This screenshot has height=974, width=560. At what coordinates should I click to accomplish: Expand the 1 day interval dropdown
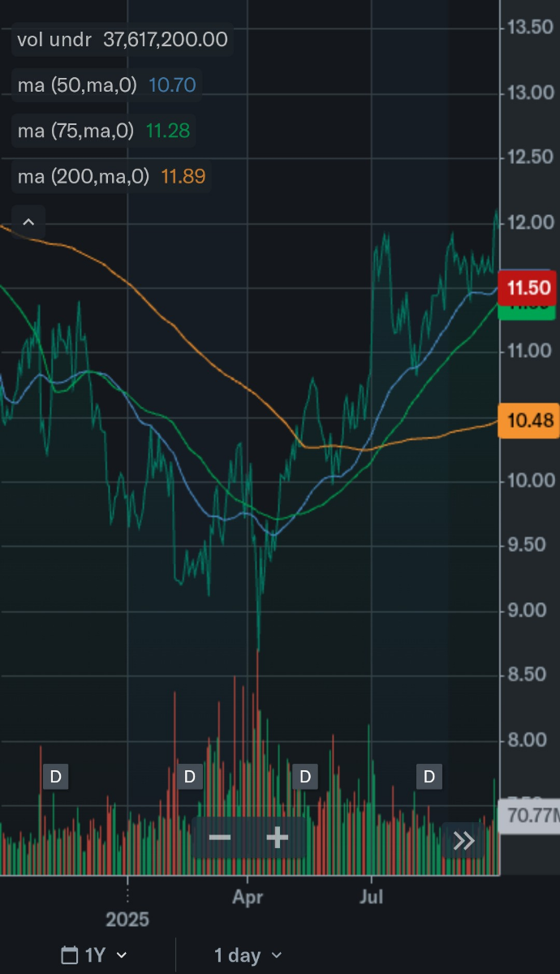coord(248,955)
